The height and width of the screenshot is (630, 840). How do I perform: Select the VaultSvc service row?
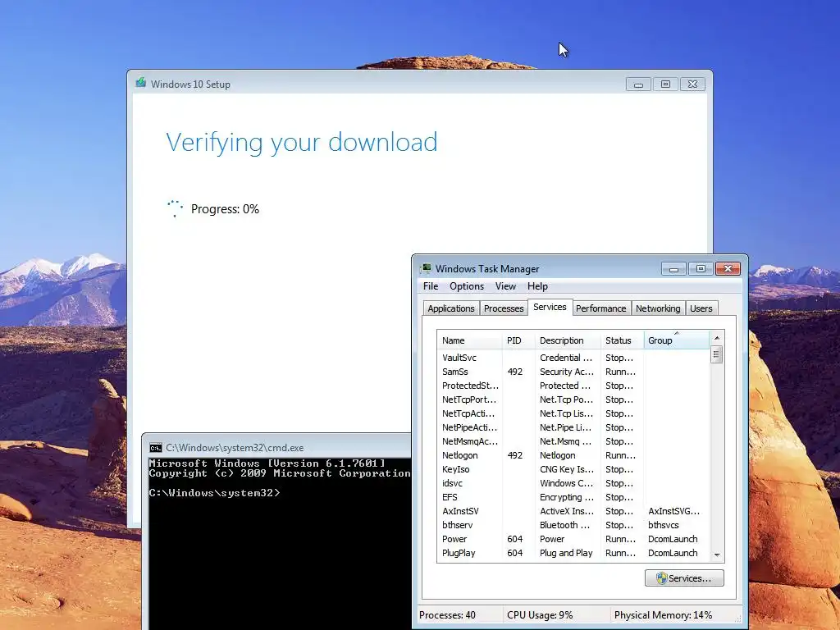coord(573,358)
